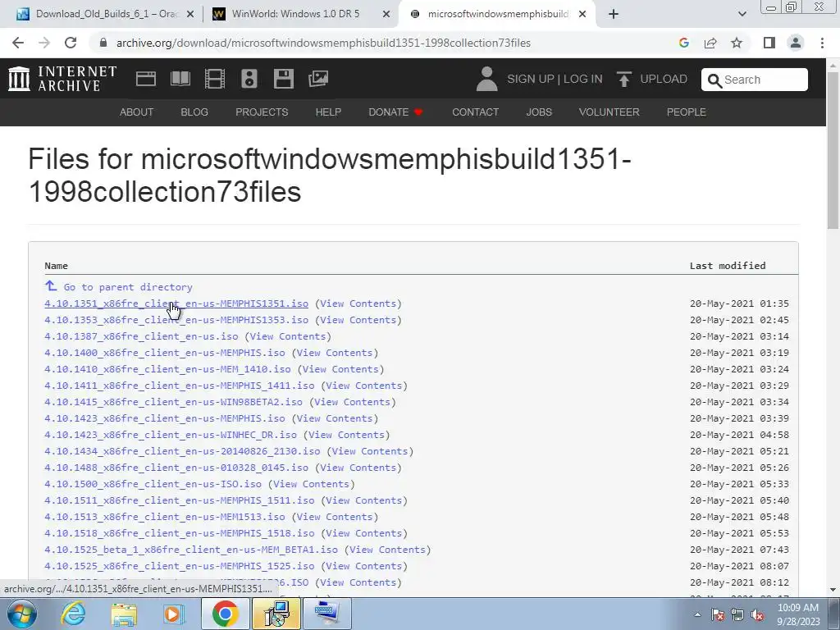Image resolution: width=840 pixels, height=630 pixels.
Task: Reload the page with refresh icon
Action: 71,43
